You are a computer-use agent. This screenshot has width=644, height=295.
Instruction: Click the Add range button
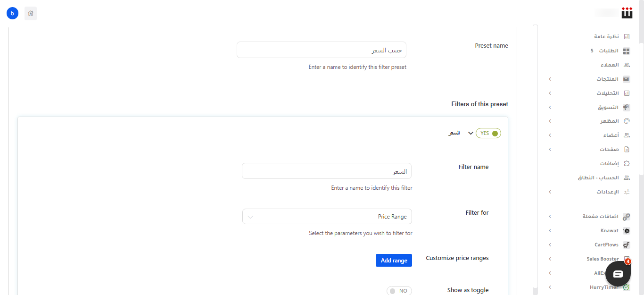pos(394,260)
